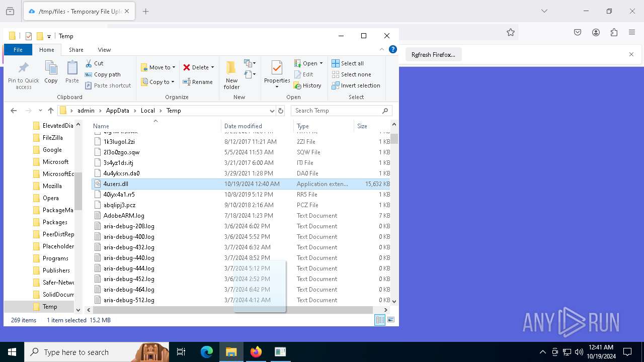This screenshot has height=362, width=644.
Task: Switch to the Share ribbon tab
Action: point(76,50)
